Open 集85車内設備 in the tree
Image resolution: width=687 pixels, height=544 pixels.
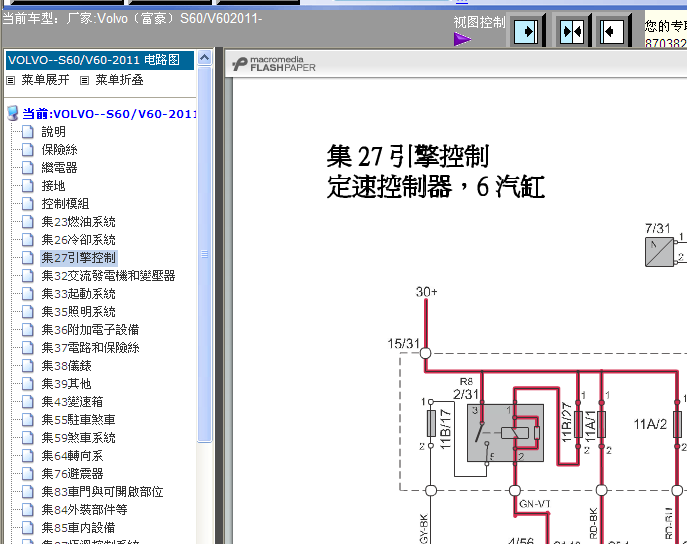coord(78,527)
